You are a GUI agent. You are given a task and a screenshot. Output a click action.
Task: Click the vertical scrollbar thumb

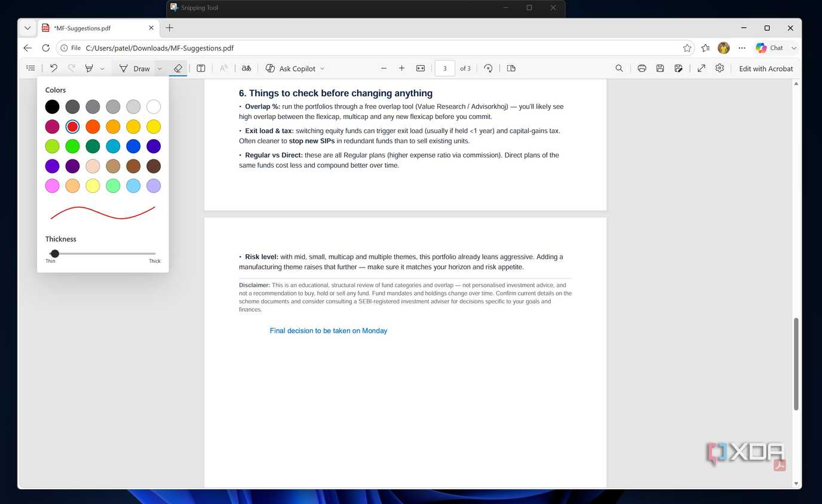(x=796, y=364)
